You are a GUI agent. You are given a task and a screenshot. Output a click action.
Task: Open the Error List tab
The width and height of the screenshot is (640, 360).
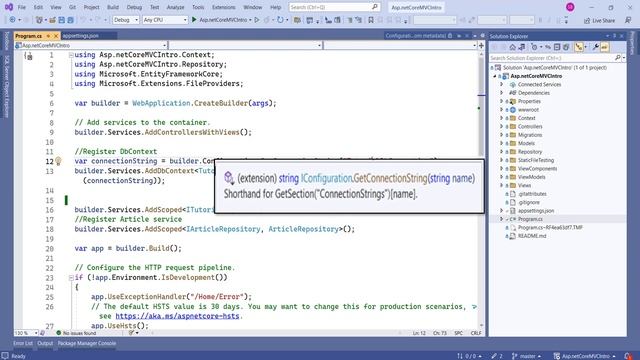coord(23,343)
